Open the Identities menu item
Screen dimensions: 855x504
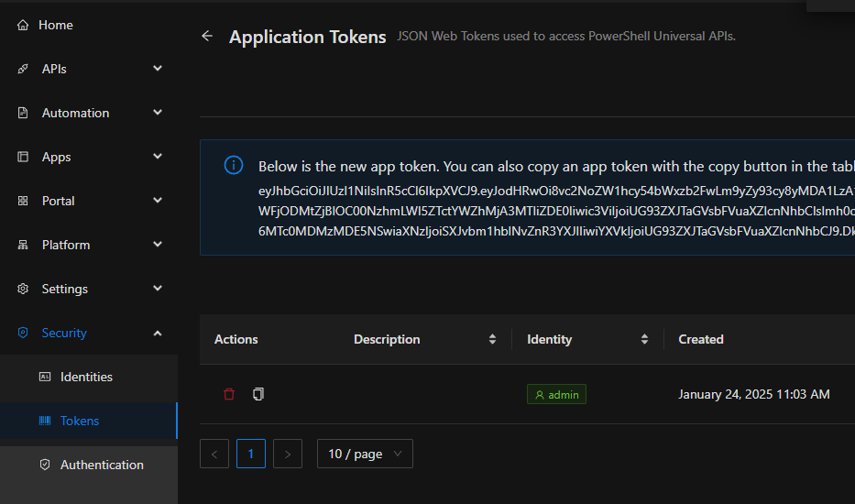(86, 377)
